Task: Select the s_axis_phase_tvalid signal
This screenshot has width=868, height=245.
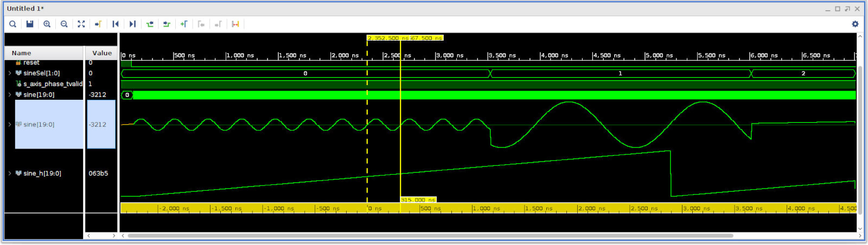Action: [x=53, y=84]
